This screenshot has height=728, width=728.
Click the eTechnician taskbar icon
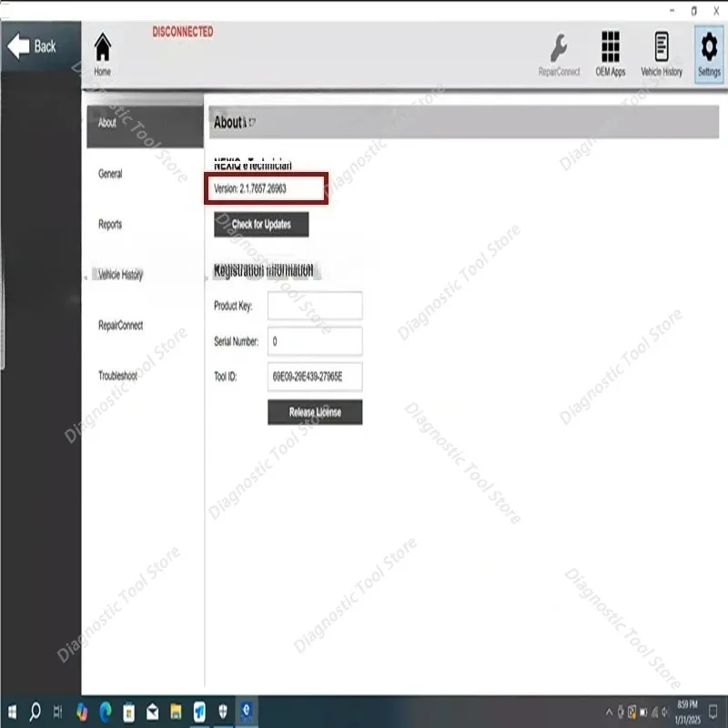(x=246, y=712)
